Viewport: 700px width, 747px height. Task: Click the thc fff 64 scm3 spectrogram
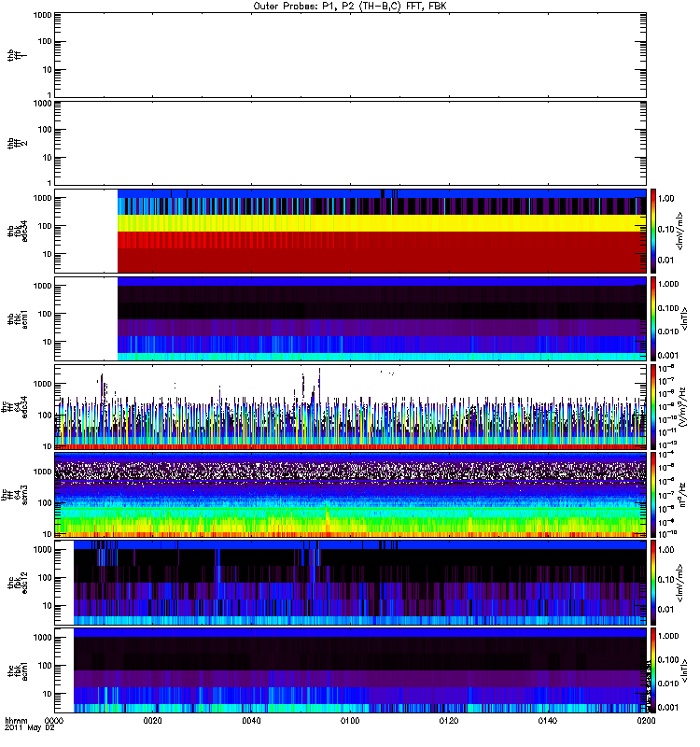coord(351,496)
